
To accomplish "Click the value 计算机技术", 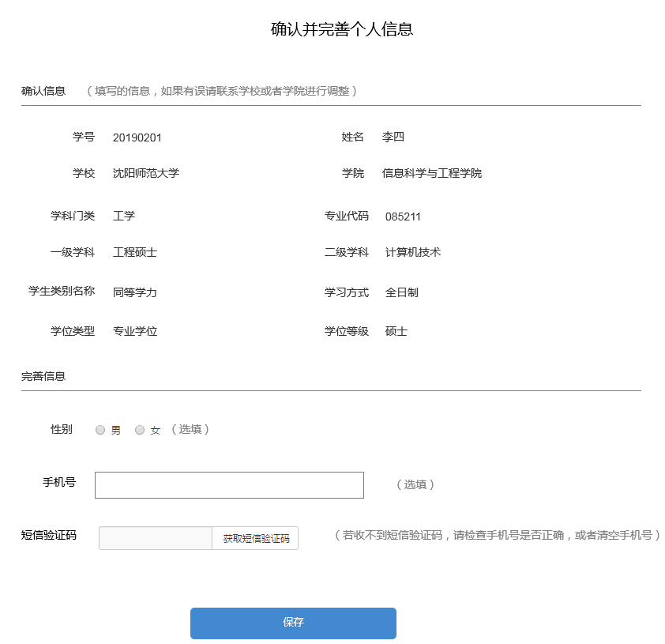I will pos(412,252).
